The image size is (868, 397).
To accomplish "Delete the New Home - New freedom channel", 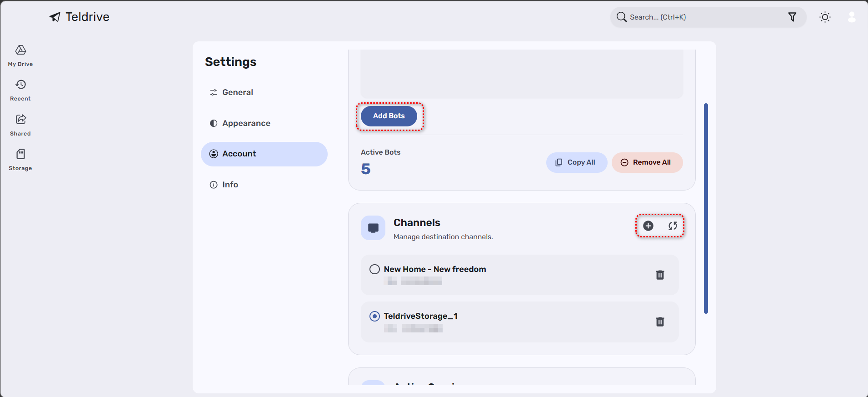I will [660, 275].
